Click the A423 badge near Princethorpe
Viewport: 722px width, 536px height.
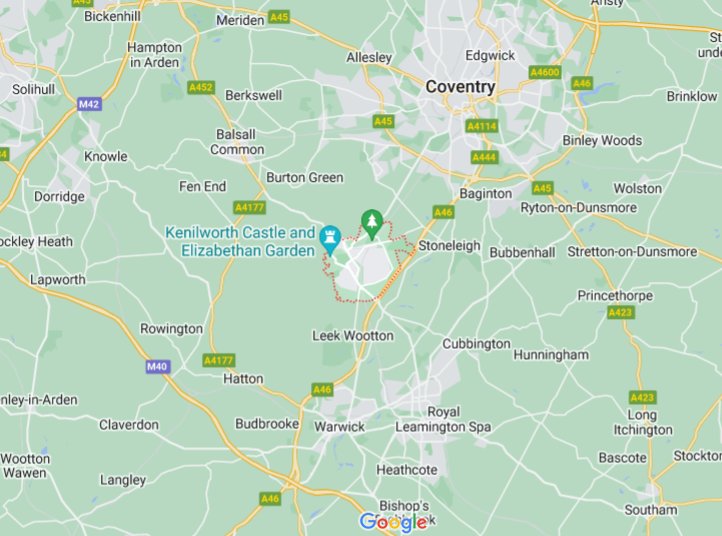[x=621, y=313]
